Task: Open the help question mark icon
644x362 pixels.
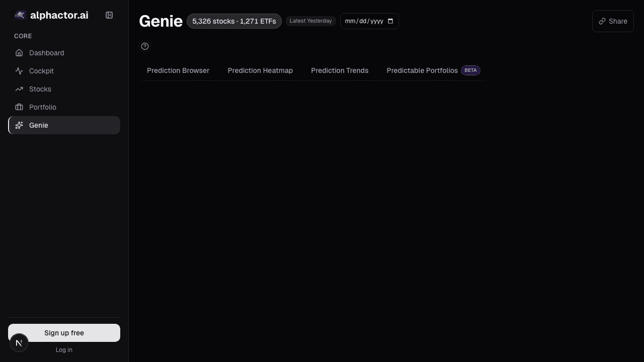Action: tap(145, 46)
